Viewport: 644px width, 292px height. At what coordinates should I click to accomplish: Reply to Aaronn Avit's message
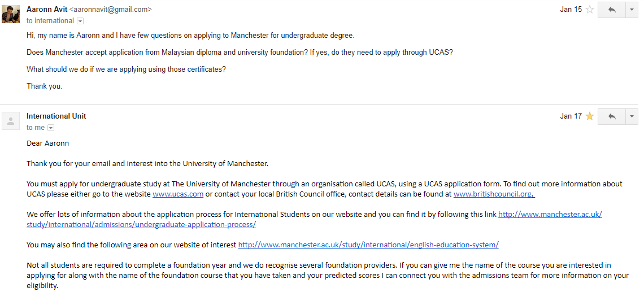[x=611, y=10]
